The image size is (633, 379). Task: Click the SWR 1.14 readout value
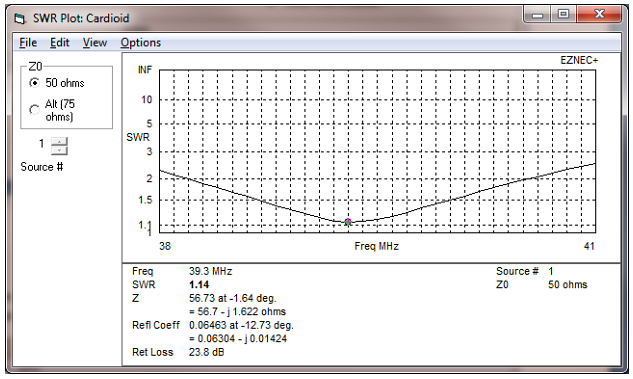pyautogui.click(x=199, y=285)
